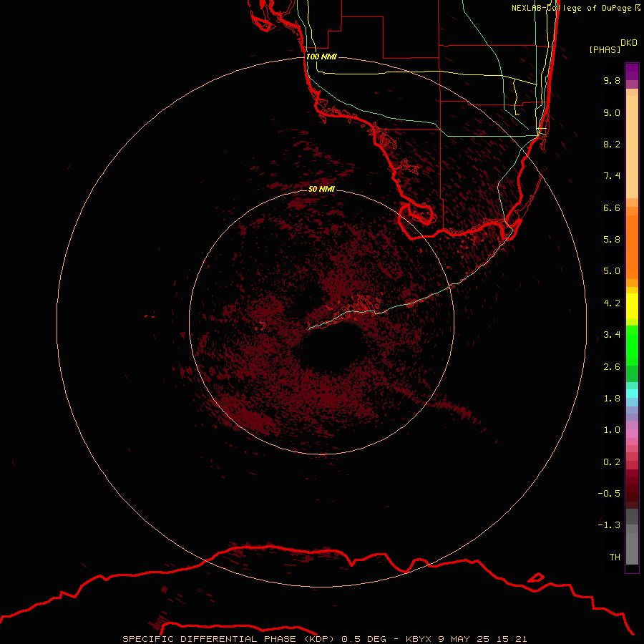Click the 4.2 value on the color scale
644x644 pixels.
pos(612,303)
